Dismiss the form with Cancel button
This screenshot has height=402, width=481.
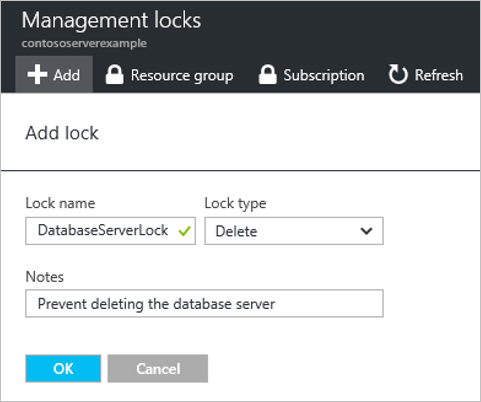158,368
